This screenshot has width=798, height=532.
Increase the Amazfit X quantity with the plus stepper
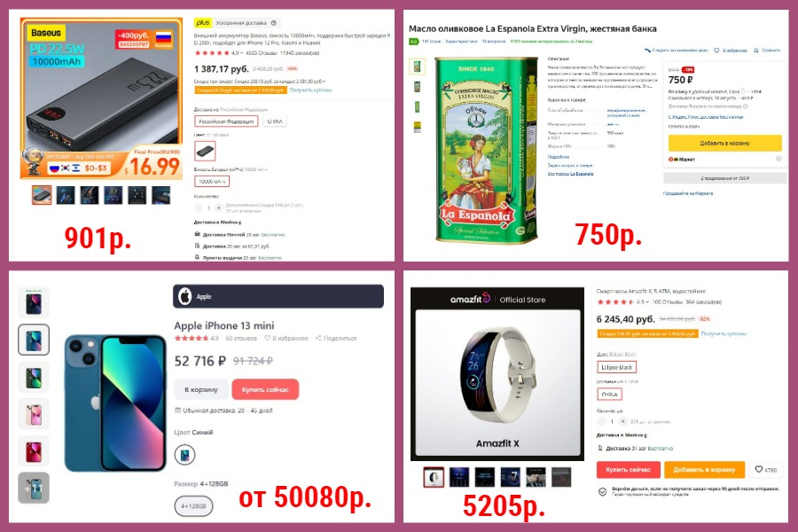[622, 421]
